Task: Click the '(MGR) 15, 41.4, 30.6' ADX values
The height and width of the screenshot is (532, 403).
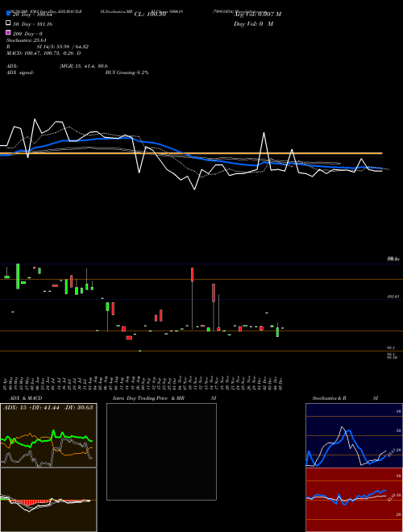Action: [x=84, y=66]
